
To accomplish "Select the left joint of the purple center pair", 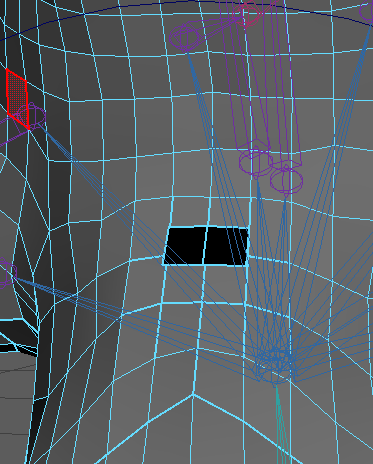I will 255,161.
